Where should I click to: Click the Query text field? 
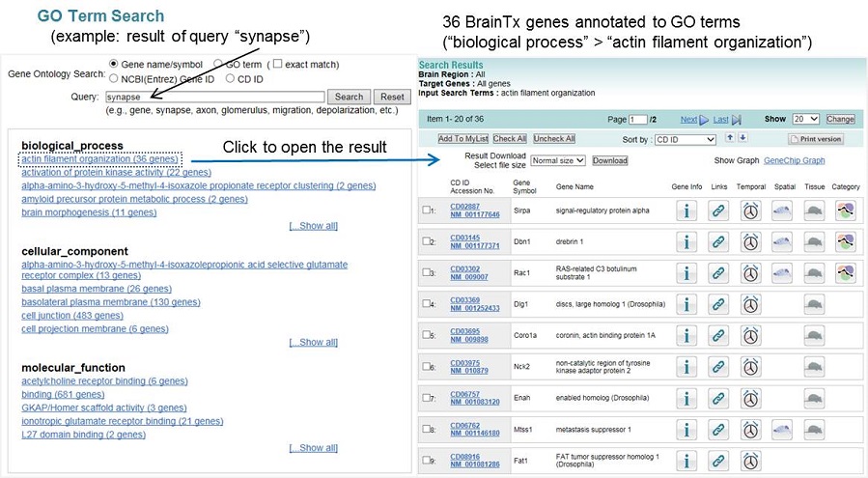tap(213, 97)
